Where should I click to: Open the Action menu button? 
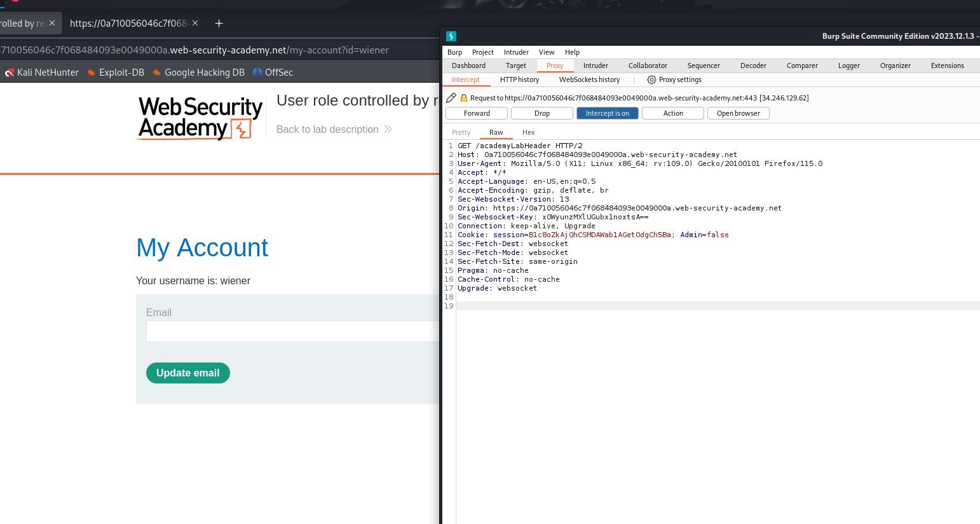(x=673, y=113)
